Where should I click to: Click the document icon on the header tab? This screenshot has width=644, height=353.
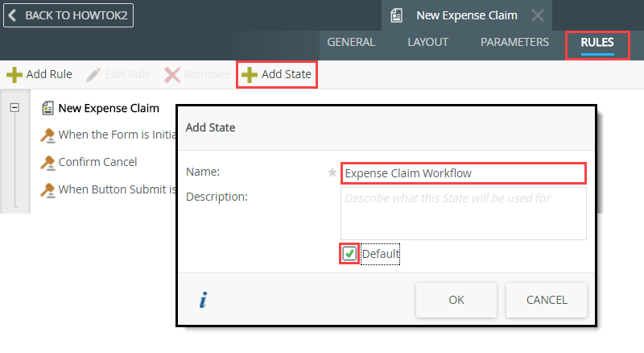[397, 15]
